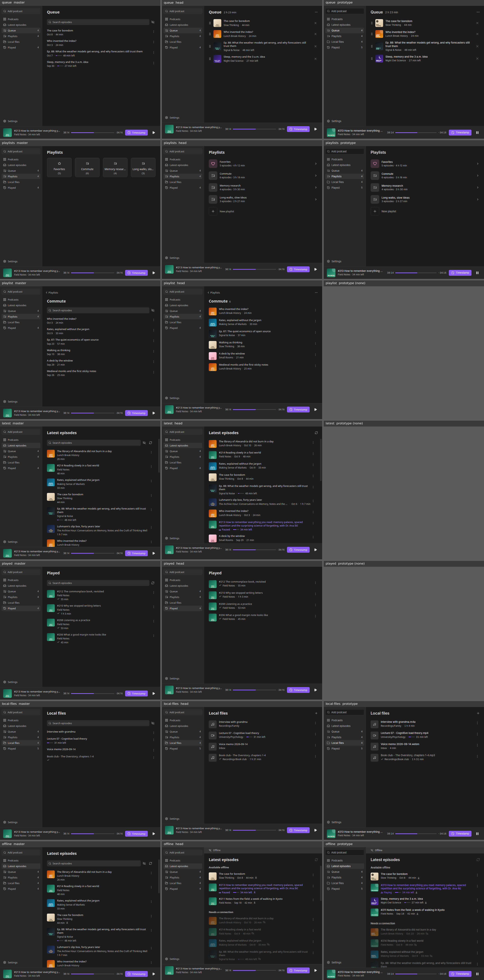484x980 pixels.
Task: Remove 'Who invented the index?' in queue head panel
Action: (315, 34)
